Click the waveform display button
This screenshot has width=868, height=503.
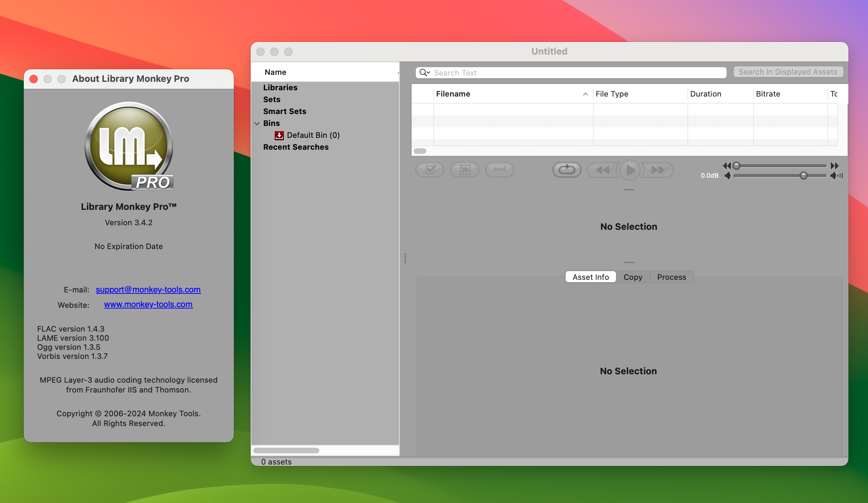pyautogui.click(x=499, y=170)
